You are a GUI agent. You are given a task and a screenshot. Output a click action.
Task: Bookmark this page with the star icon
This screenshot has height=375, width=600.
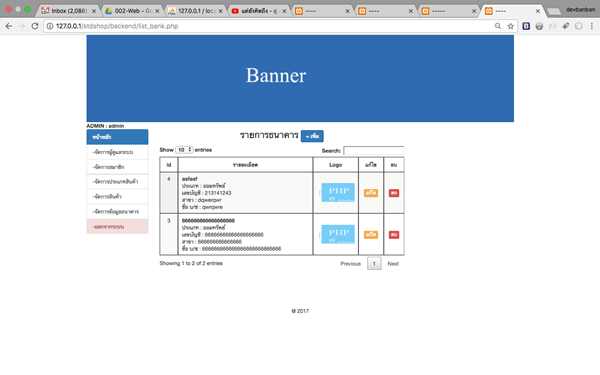(510, 26)
